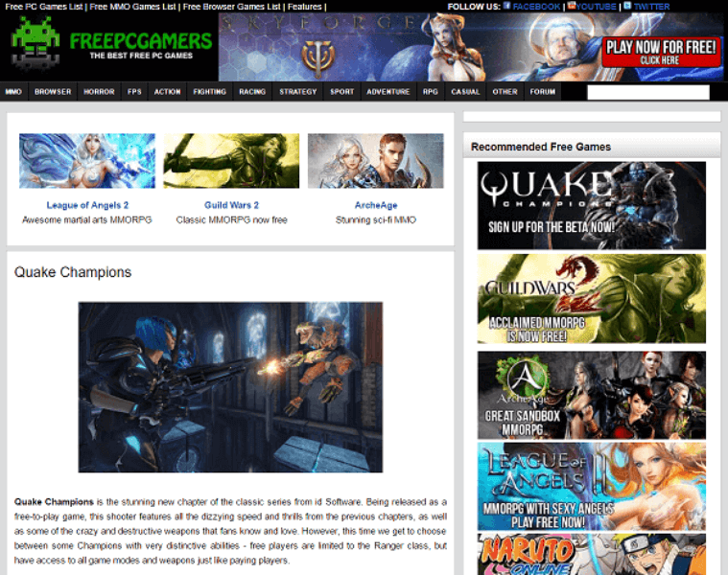Click 'THE BEST FREE PC GAMES' tagline
728x575 pixels.
(x=141, y=56)
